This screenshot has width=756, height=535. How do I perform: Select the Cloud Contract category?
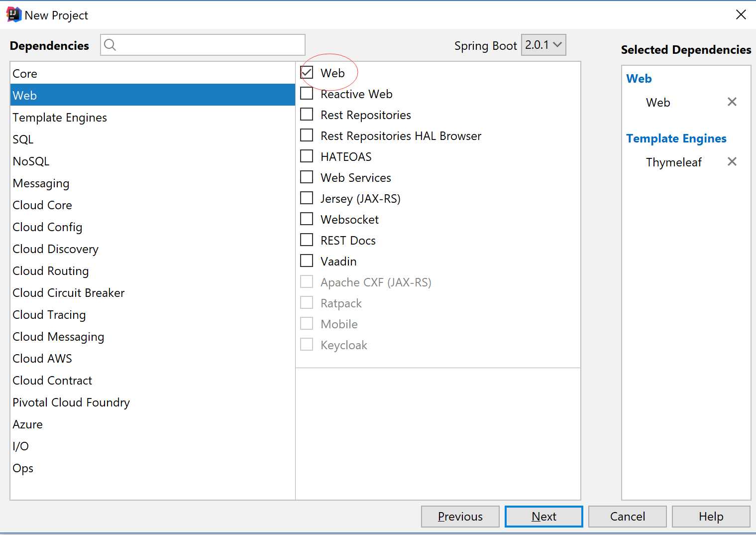coord(152,380)
